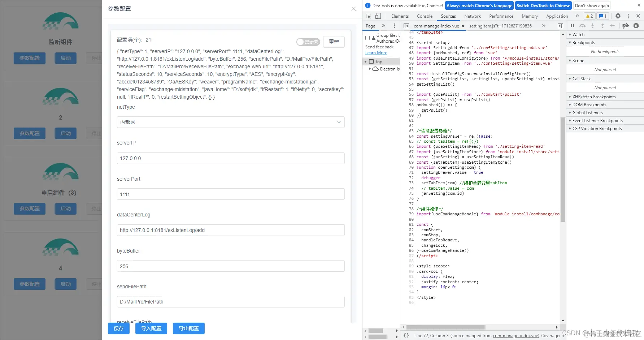Click Don't show again button
The height and width of the screenshot is (340, 644).
click(x=592, y=5)
